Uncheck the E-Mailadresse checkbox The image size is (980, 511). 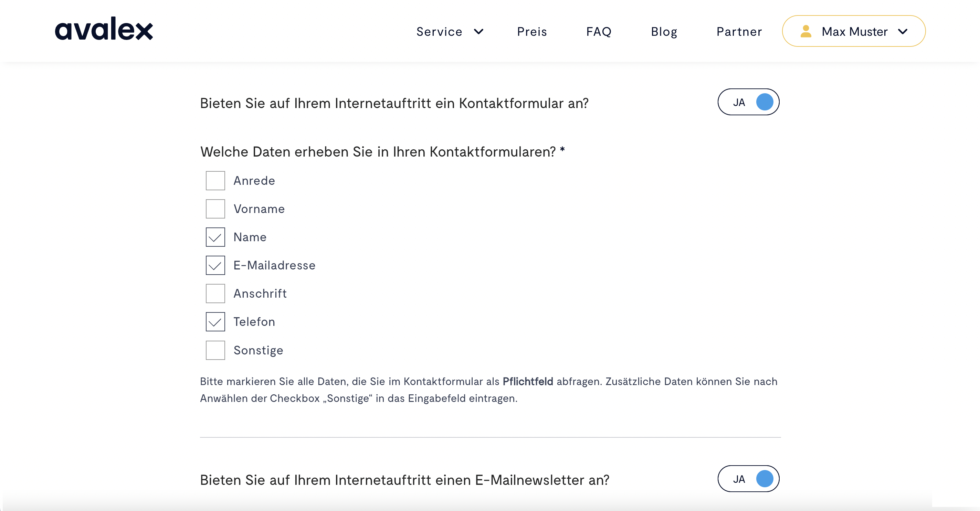click(x=215, y=265)
